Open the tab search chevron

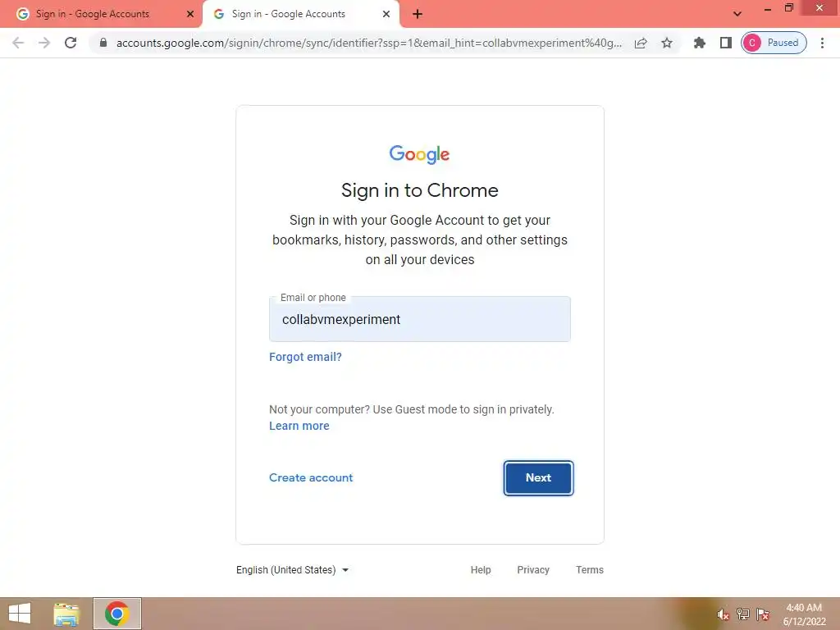click(737, 14)
